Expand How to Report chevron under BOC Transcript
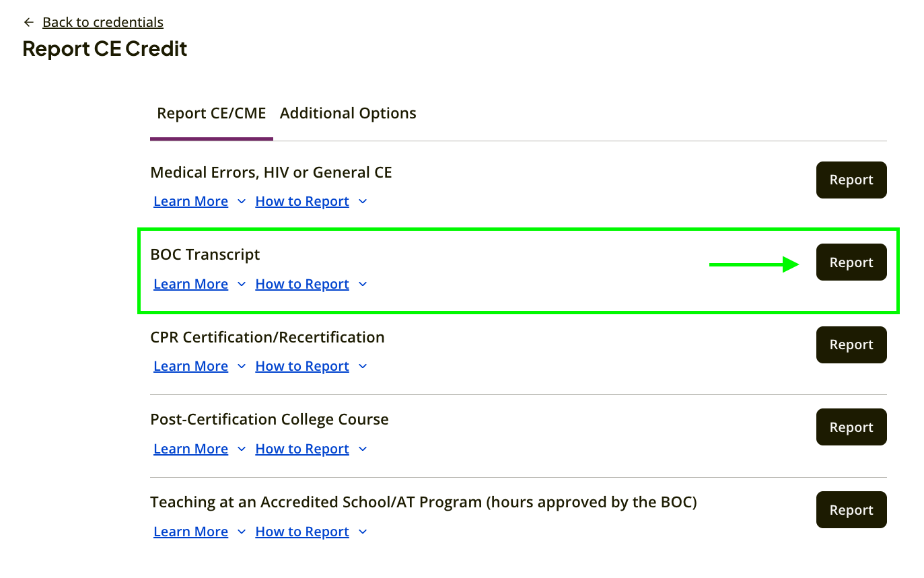Screen dimensions: 924x578 [363, 285]
